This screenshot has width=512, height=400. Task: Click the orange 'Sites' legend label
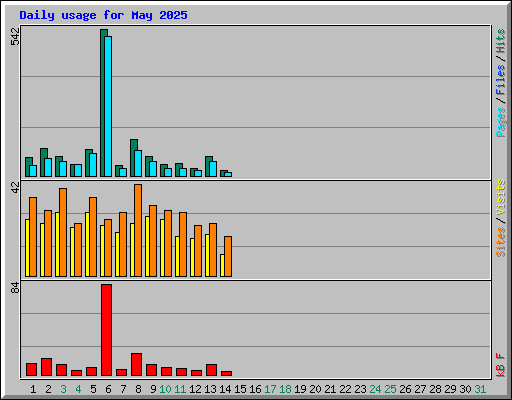click(501, 242)
